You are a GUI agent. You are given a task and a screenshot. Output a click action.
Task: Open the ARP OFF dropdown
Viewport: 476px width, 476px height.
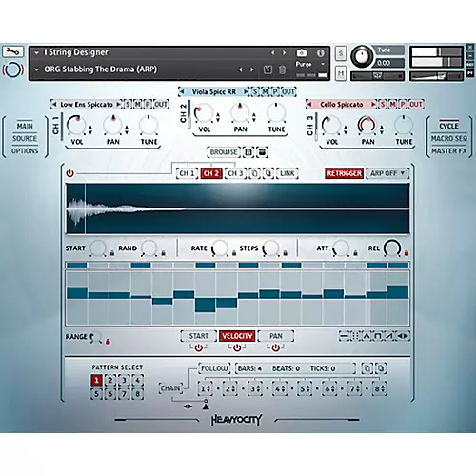click(387, 173)
